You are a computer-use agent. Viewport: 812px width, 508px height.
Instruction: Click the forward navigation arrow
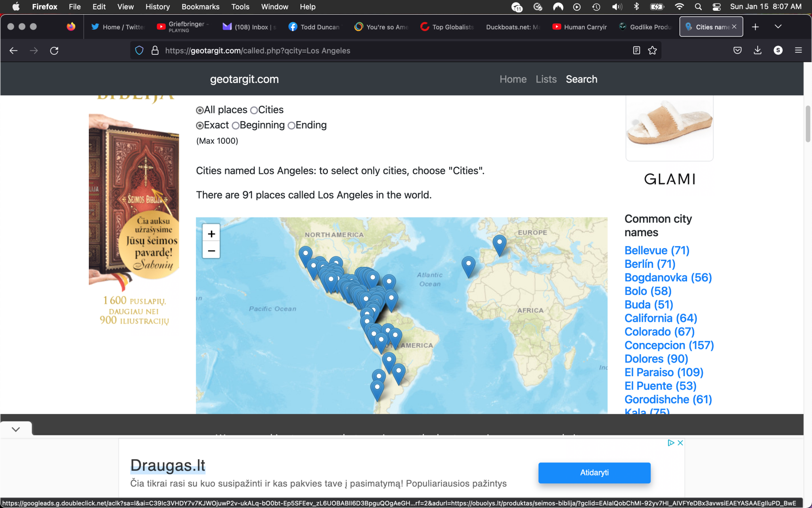coord(34,50)
